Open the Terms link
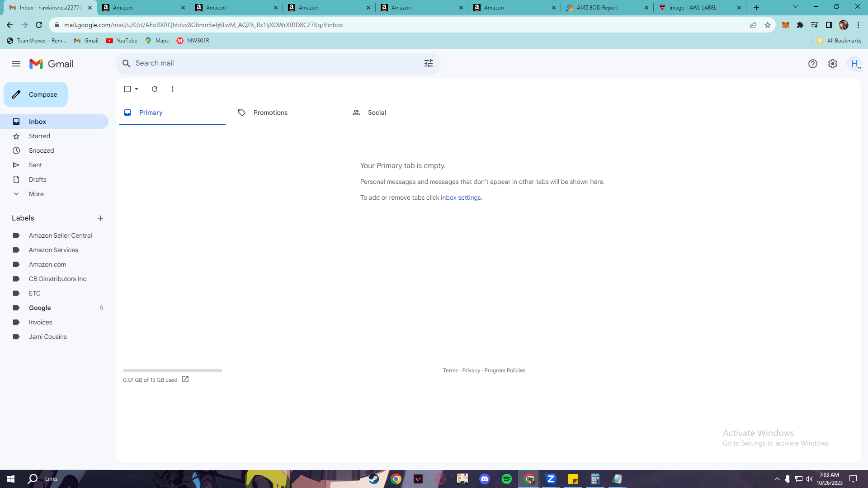Viewport: 868px width, 488px height. pos(450,371)
